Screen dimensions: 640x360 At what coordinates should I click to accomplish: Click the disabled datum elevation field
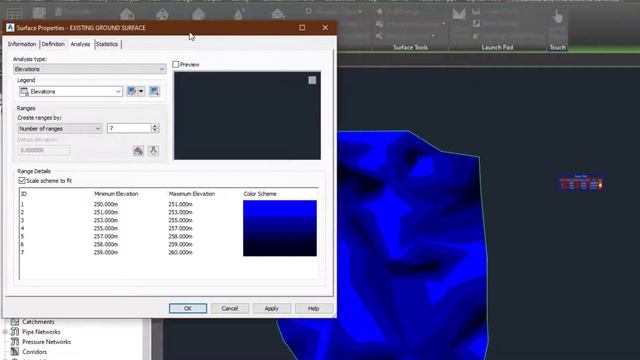pos(44,150)
